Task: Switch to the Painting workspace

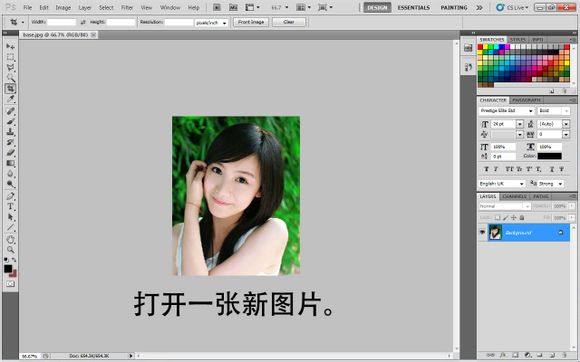Action: click(x=454, y=7)
